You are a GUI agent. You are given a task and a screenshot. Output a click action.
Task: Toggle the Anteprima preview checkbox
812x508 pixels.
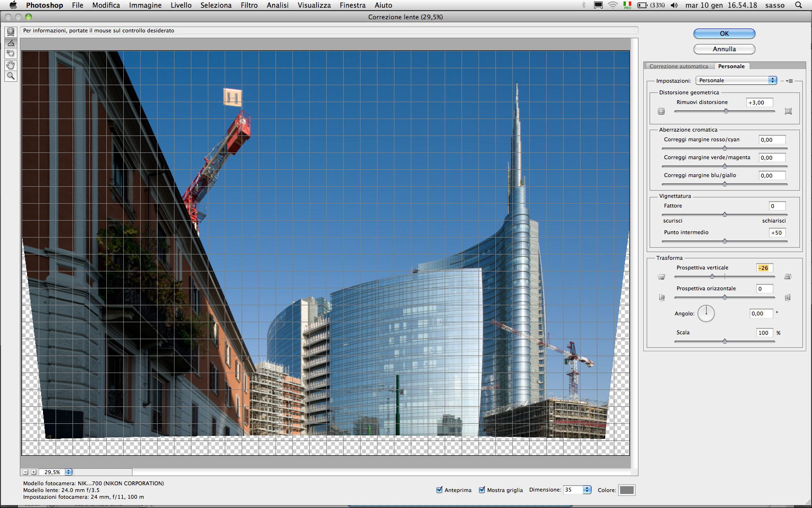[439, 490]
